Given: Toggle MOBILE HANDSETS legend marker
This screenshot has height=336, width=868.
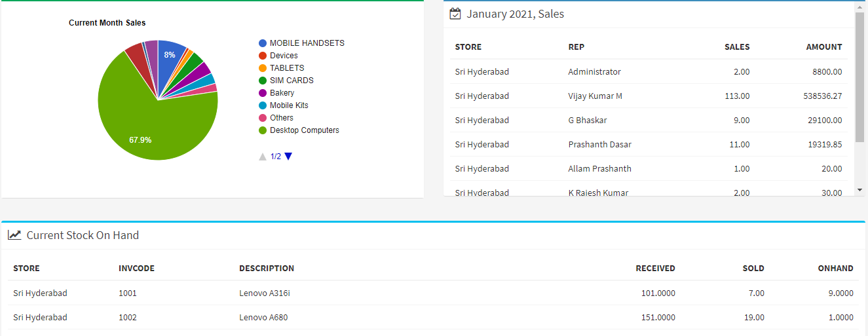Looking at the screenshot, I should tap(263, 43).
